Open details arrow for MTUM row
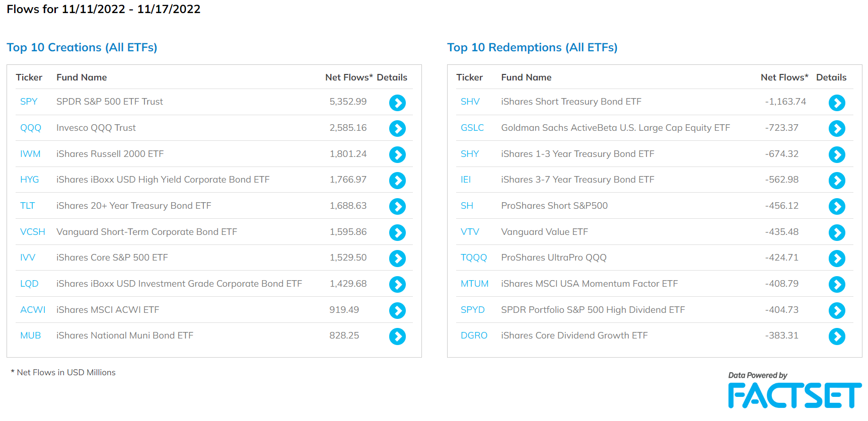The width and height of the screenshot is (868, 421). pos(837,284)
